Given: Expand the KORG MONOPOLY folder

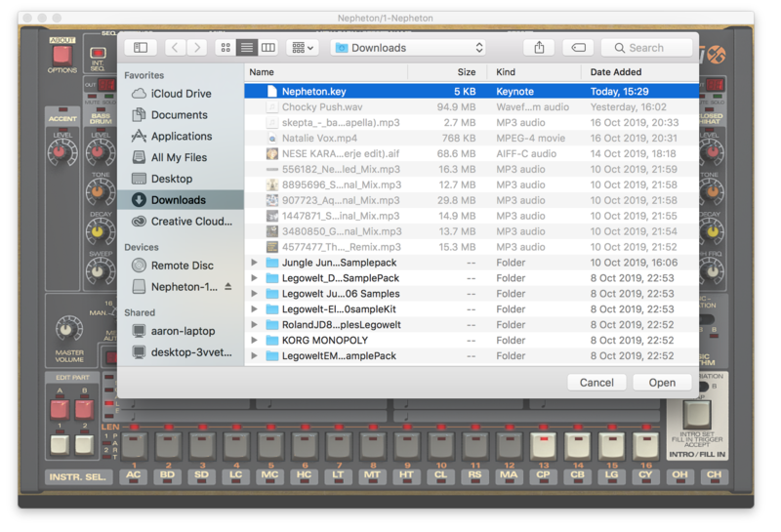Looking at the screenshot, I should [x=255, y=341].
